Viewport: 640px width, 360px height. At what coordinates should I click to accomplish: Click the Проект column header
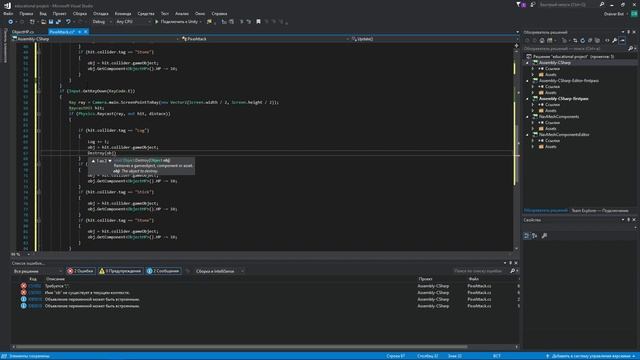point(425,279)
